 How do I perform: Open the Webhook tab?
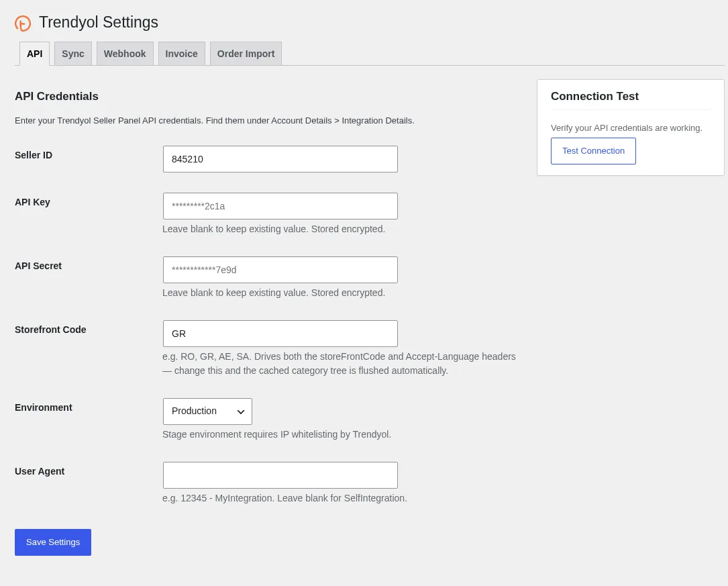[x=125, y=54]
